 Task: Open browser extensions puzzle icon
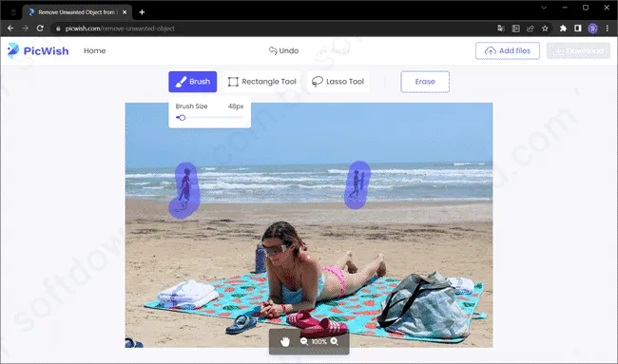point(563,29)
